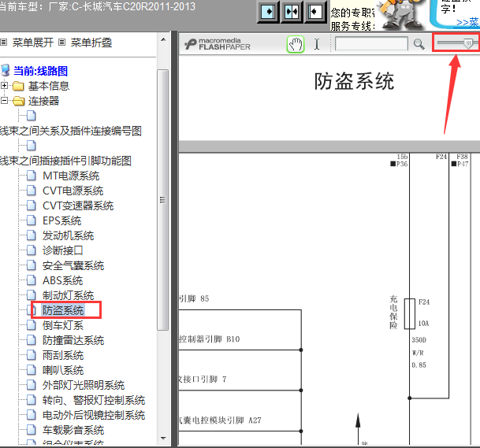Open 诊断接口 wiring diagram

coord(63,250)
